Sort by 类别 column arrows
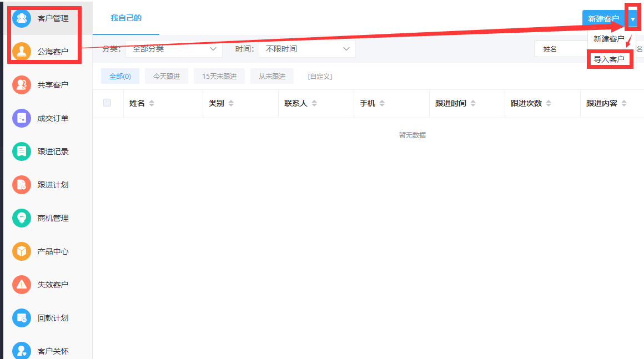644x359 pixels. (x=231, y=103)
